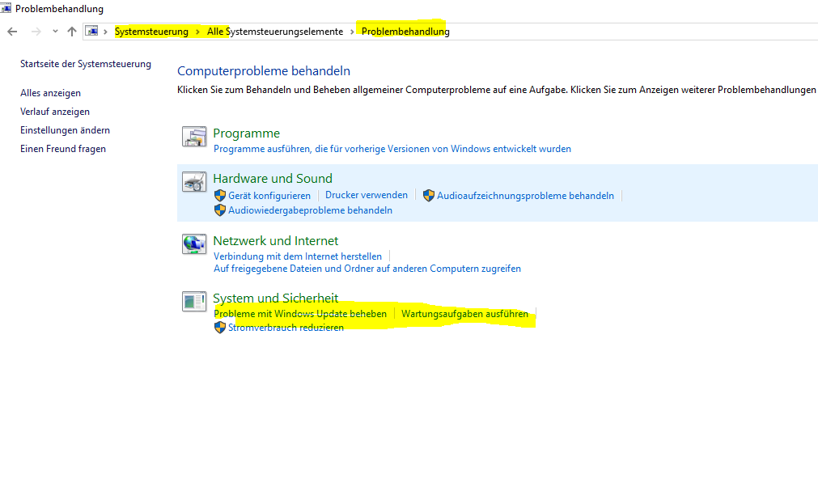Click the System und Sicherheit category icon
The height and width of the screenshot is (504, 818).
coord(194,302)
